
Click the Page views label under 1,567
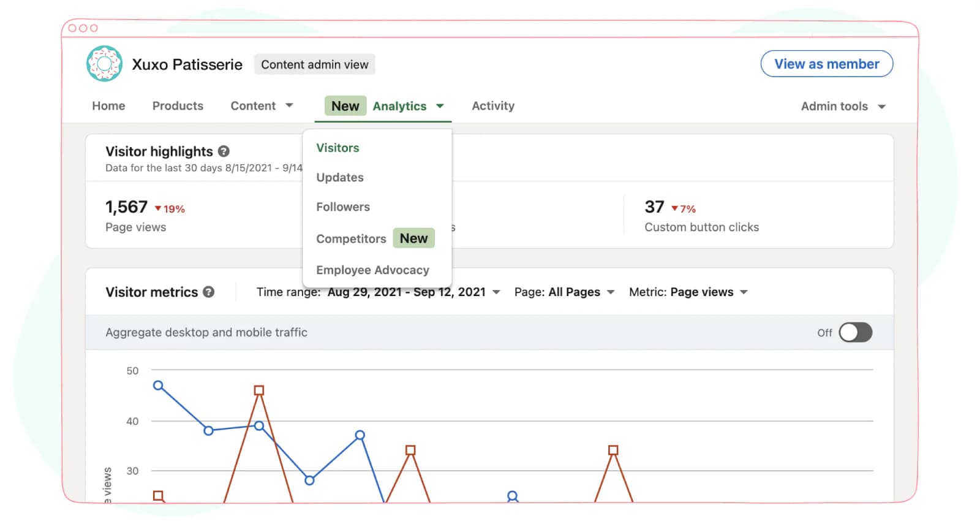click(x=136, y=227)
